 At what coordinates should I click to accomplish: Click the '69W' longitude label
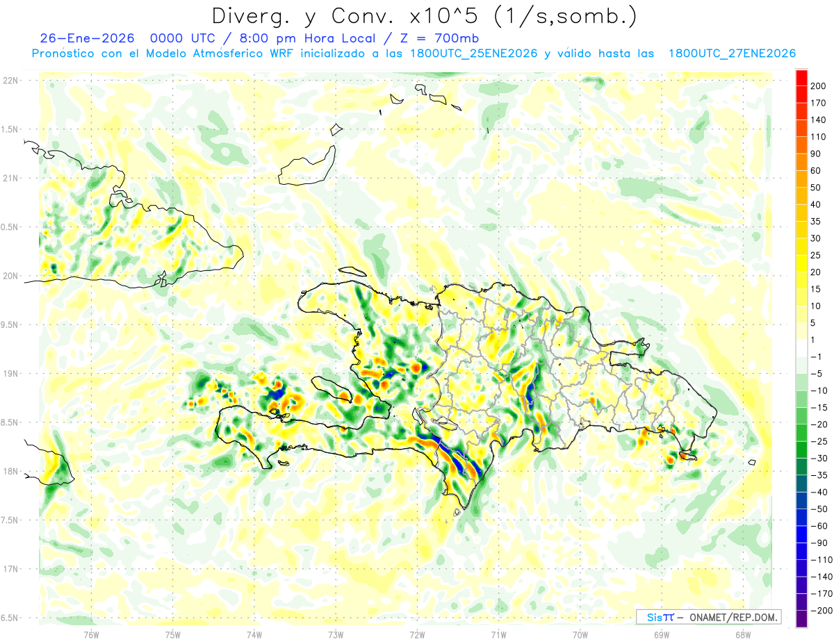pyautogui.click(x=662, y=634)
